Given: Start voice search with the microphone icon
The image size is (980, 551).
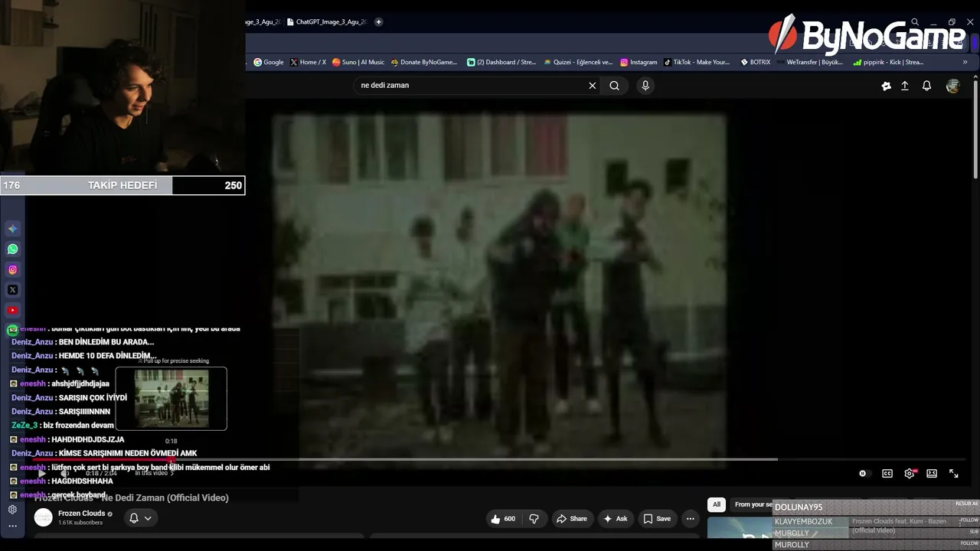Looking at the screenshot, I should (645, 86).
